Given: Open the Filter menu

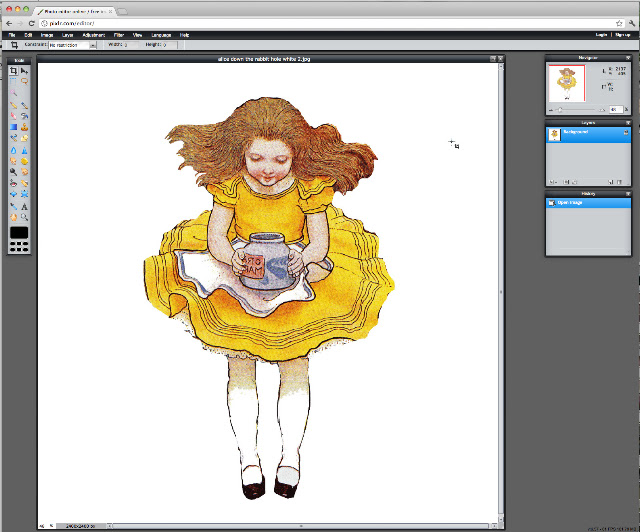Looking at the screenshot, I should [118, 35].
